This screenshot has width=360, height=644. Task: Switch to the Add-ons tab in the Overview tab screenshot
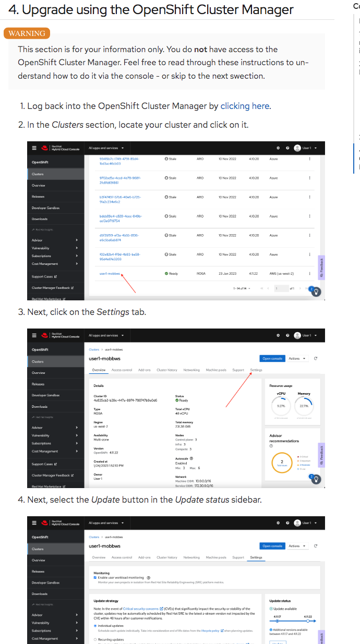[145, 370]
